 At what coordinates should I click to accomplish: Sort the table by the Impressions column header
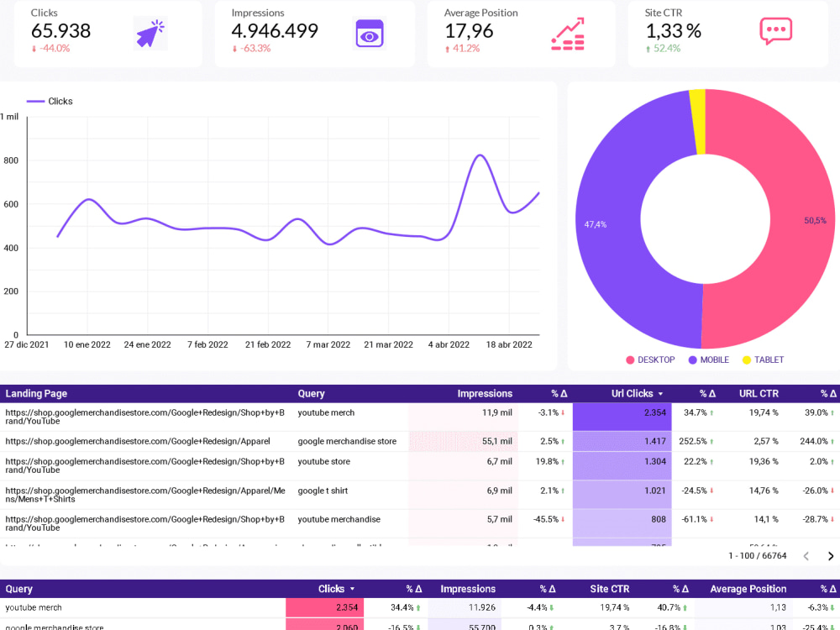click(485, 393)
